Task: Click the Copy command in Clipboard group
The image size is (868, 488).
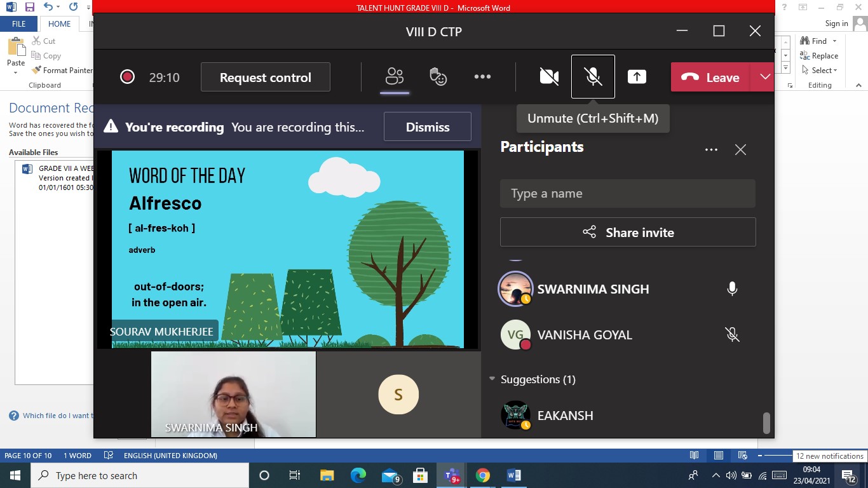Action: [x=46, y=56]
